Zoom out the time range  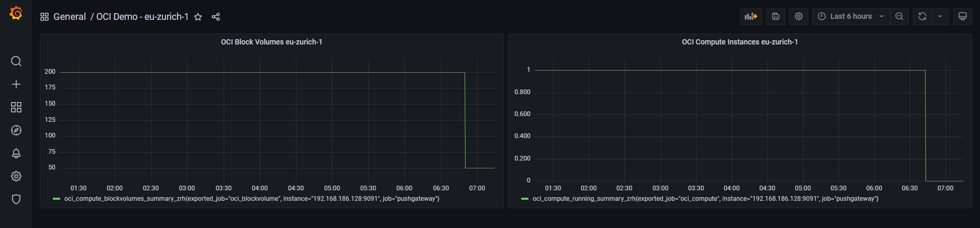click(x=899, y=16)
